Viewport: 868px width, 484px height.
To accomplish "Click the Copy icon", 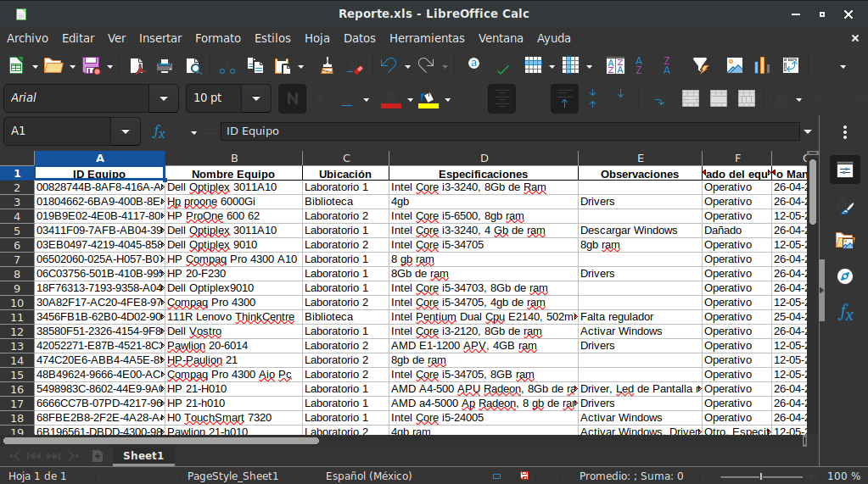I will pos(255,66).
